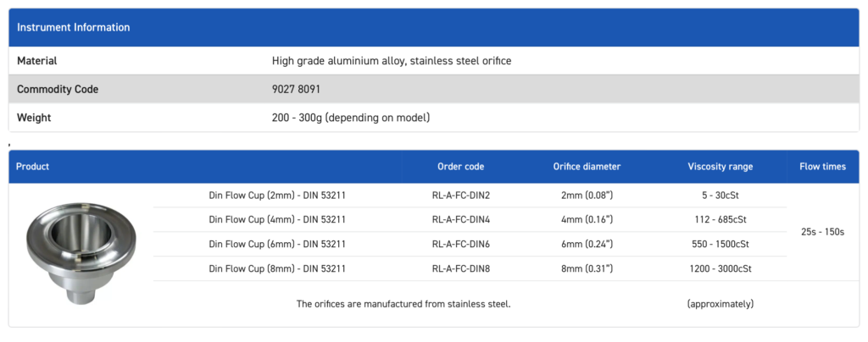Click the Product column header
Image resolution: width=868 pixels, height=342 pixels.
(x=33, y=167)
